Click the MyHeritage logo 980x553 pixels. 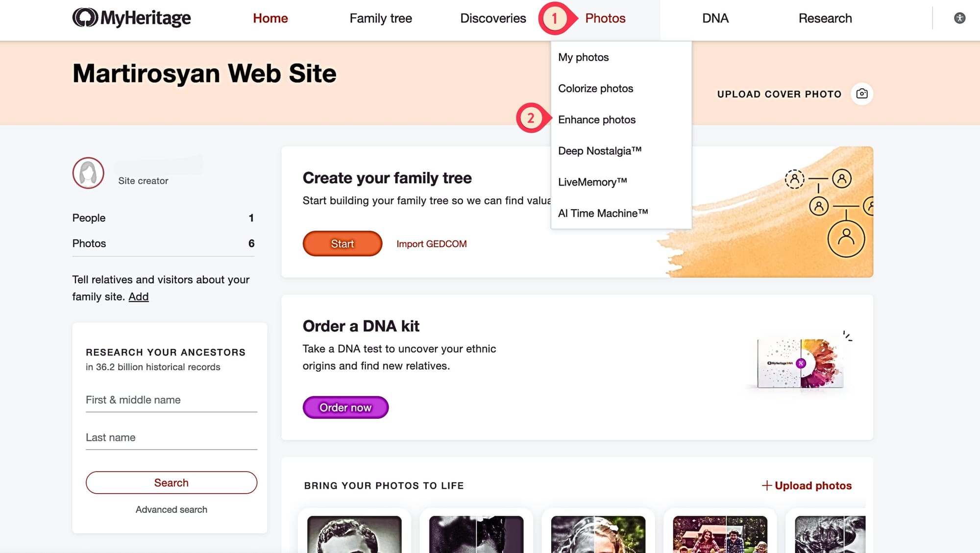(x=131, y=18)
